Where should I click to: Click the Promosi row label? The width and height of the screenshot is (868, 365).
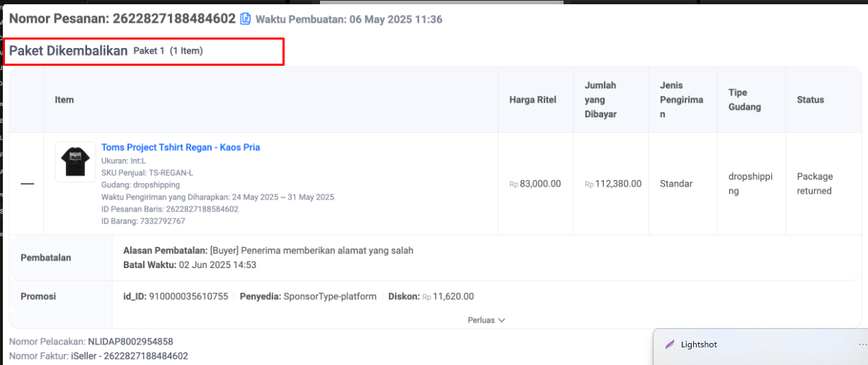[38, 296]
